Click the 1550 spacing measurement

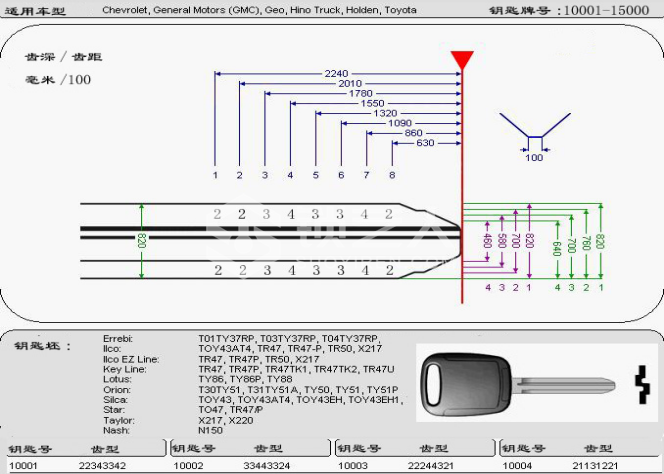[373, 103]
